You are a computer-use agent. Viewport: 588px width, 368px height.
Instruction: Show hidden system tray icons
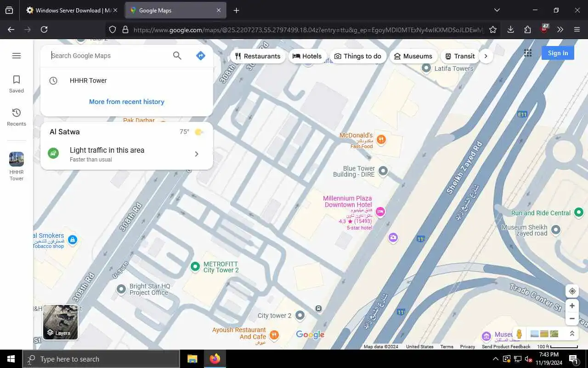[495, 359]
